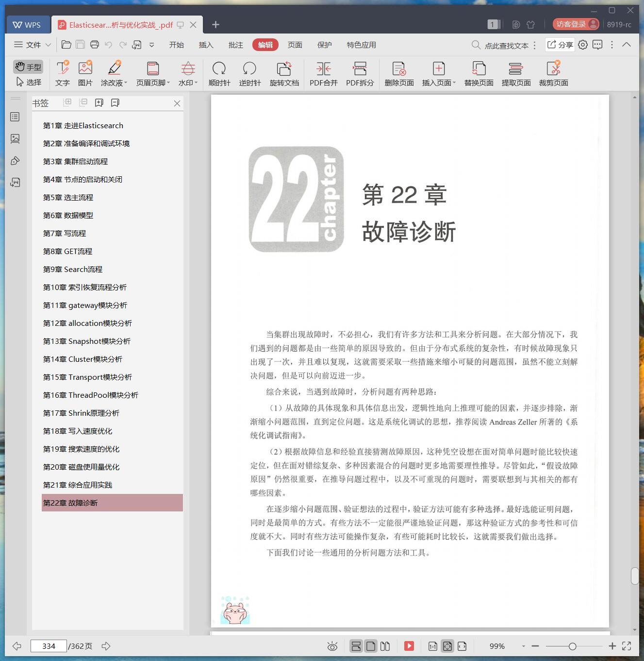This screenshot has height=661, width=644.
Task: Enable continuous scrolling view
Action: (x=356, y=646)
